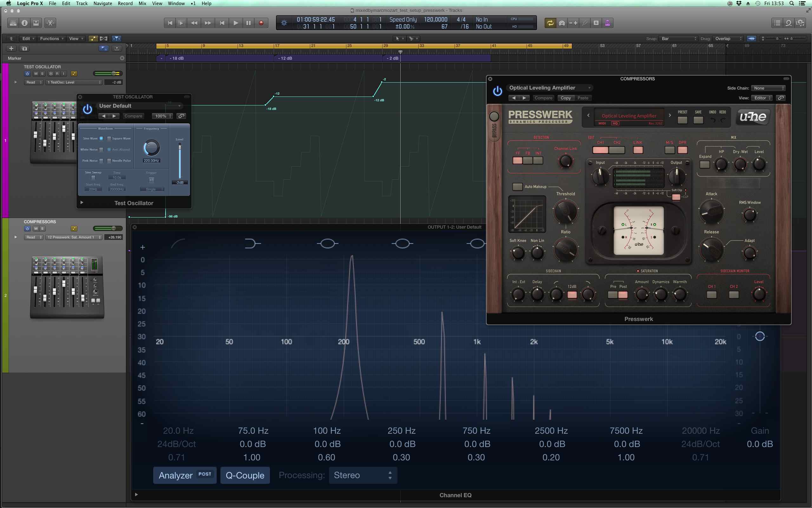Toggle the Solo S icon in control bar
Viewport: 812px width, 508px height.
tap(596, 23)
